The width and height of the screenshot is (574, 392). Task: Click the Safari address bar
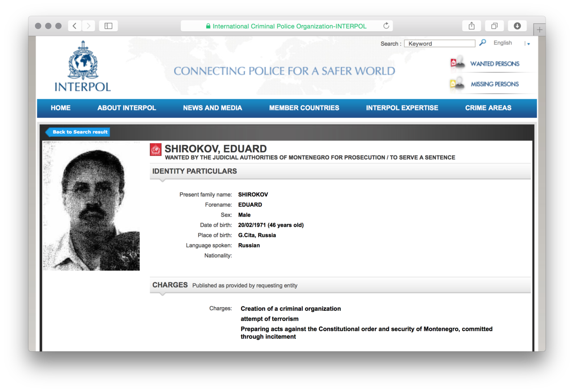coord(287,26)
